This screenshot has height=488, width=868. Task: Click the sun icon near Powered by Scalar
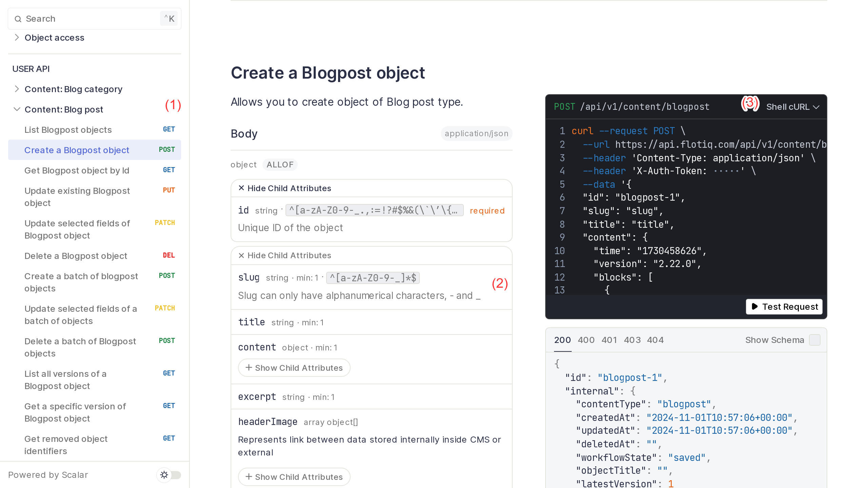[x=164, y=475]
